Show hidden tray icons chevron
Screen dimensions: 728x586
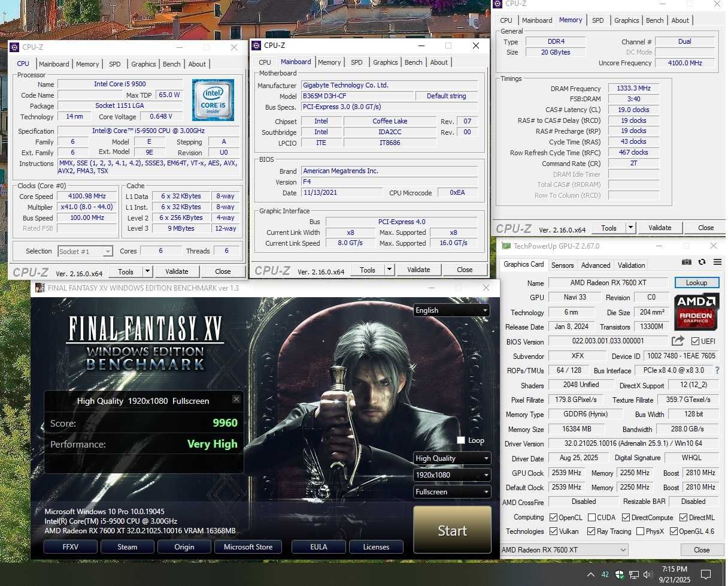590,575
